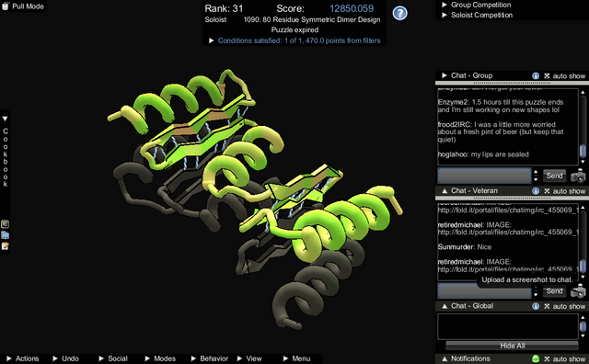Click the 'Rank: 31' text
Image resolution: width=589 pixels, height=364 pixels.
point(224,8)
